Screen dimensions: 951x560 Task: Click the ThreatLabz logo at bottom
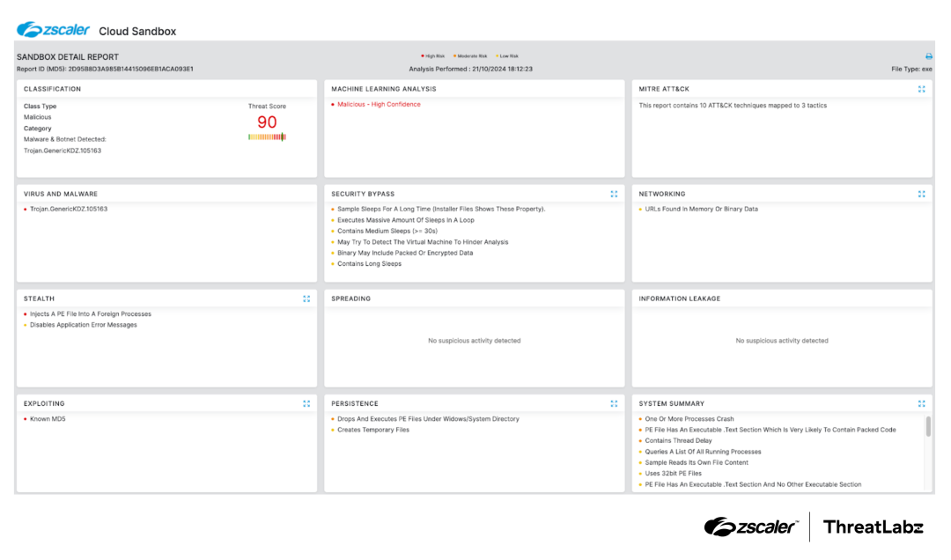point(873,527)
